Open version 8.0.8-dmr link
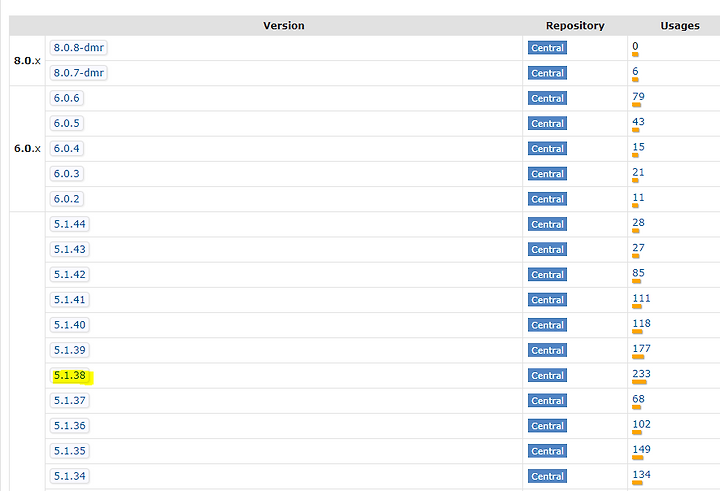This screenshot has width=720, height=491. [79, 47]
